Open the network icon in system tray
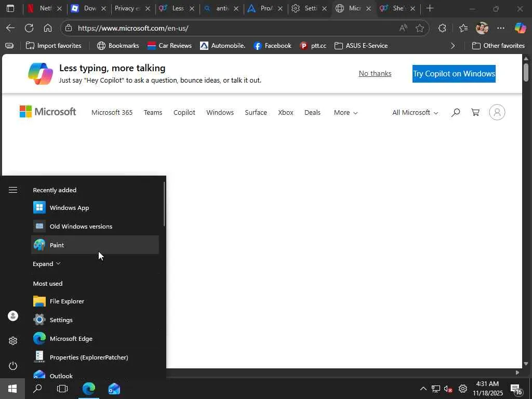The height and width of the screenshot is (399, 532). click(x=436, y=389)
